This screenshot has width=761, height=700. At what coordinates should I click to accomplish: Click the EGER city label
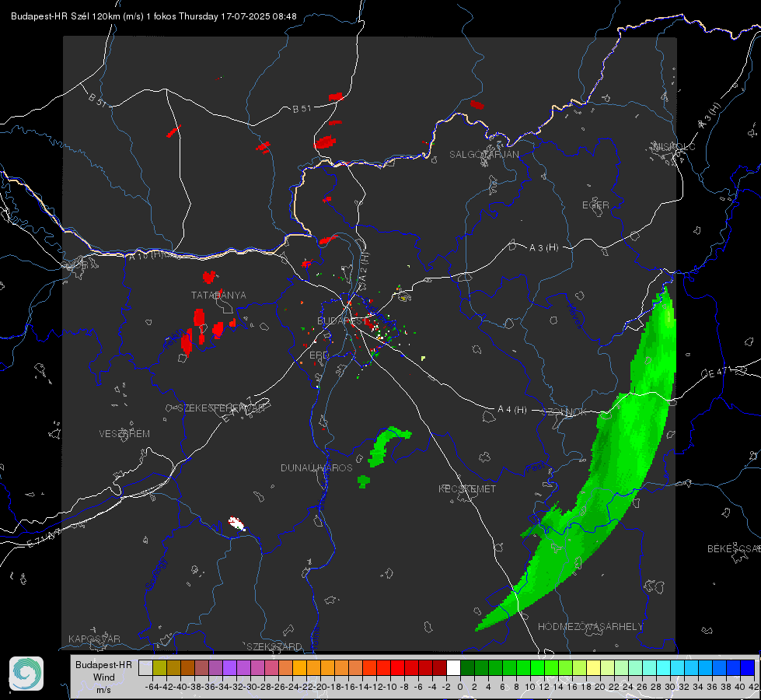click(x=595, y=205)
